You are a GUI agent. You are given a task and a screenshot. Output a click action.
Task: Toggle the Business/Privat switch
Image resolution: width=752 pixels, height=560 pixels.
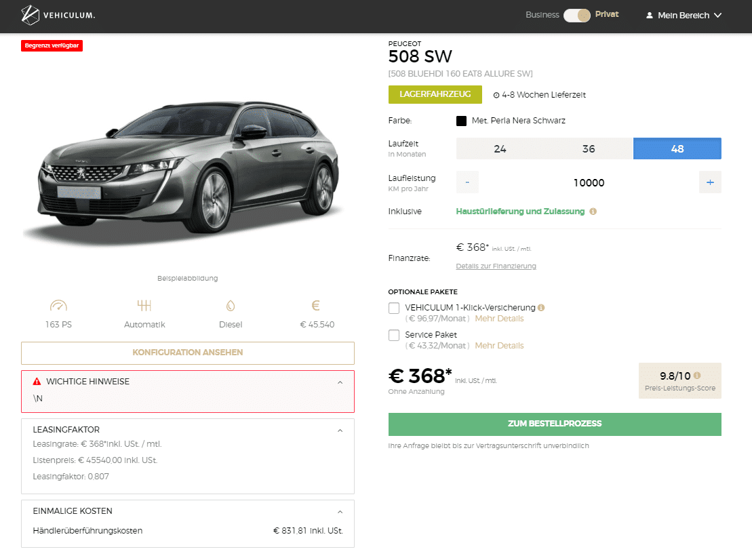[x=577, y=16]
